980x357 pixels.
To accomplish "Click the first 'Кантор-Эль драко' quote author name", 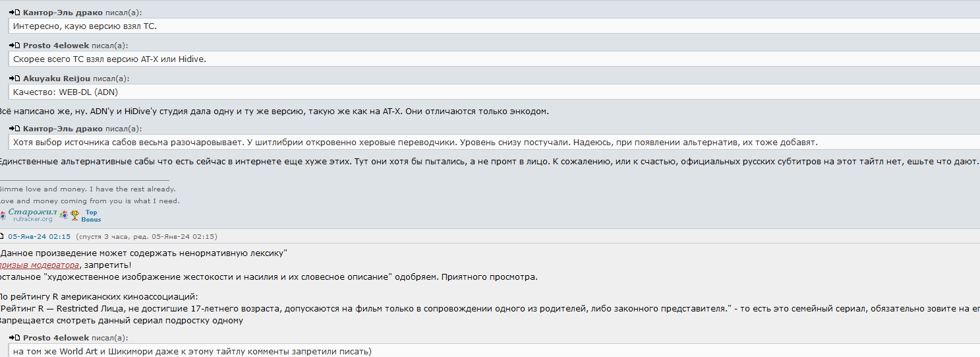I will click(63, 13).
